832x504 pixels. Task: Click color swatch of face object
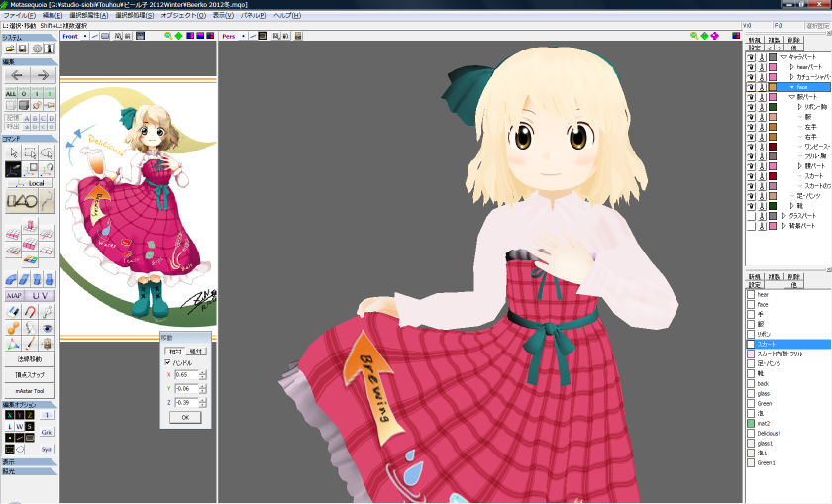[773, 87]
